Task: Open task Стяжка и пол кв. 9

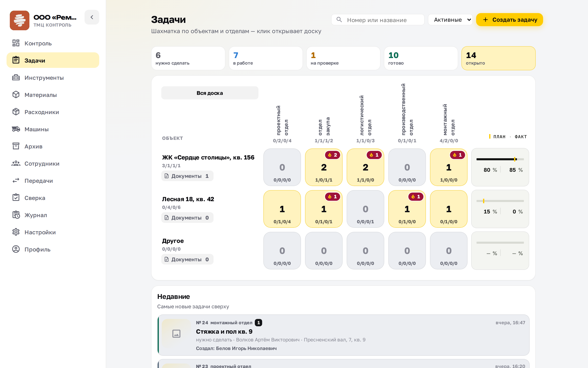Action: (x=343, y=335)
